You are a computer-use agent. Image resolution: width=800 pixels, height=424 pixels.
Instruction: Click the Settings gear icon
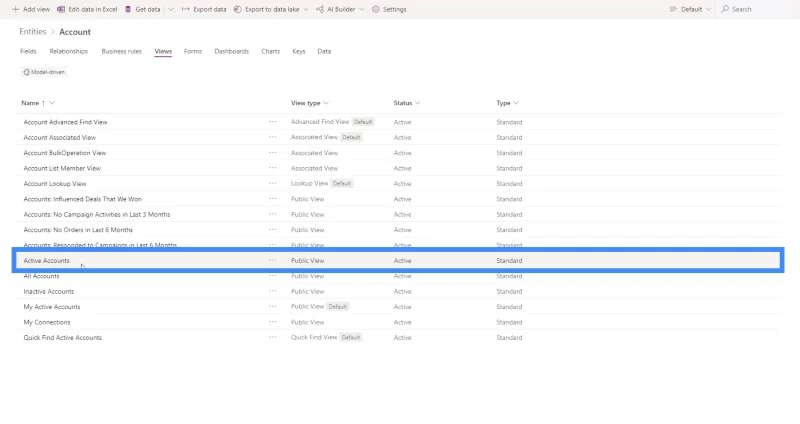[376, 9]
